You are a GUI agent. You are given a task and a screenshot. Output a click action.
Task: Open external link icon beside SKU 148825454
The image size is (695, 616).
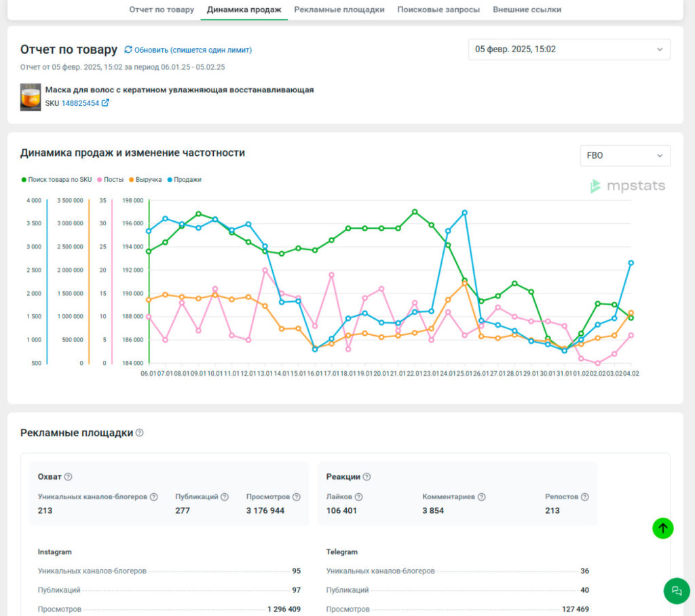pyautogui.click(x=105, y=103)
